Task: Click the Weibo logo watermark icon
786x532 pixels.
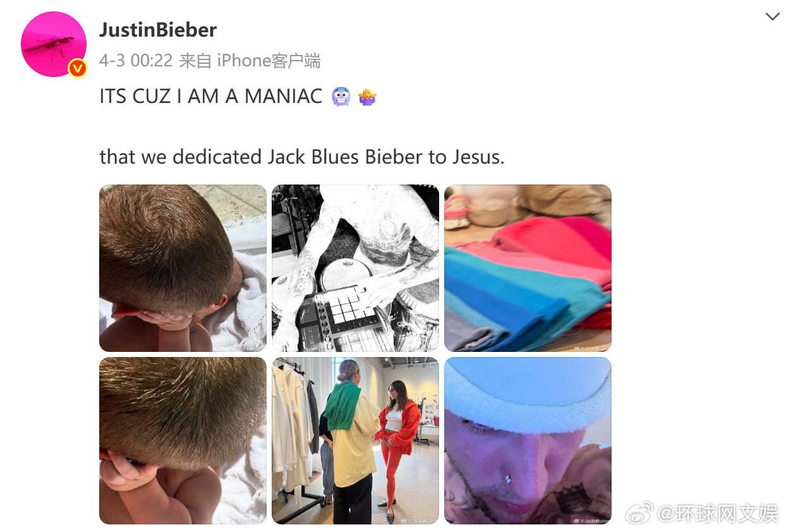Action: pyautogui.click(x=639, y=513)
